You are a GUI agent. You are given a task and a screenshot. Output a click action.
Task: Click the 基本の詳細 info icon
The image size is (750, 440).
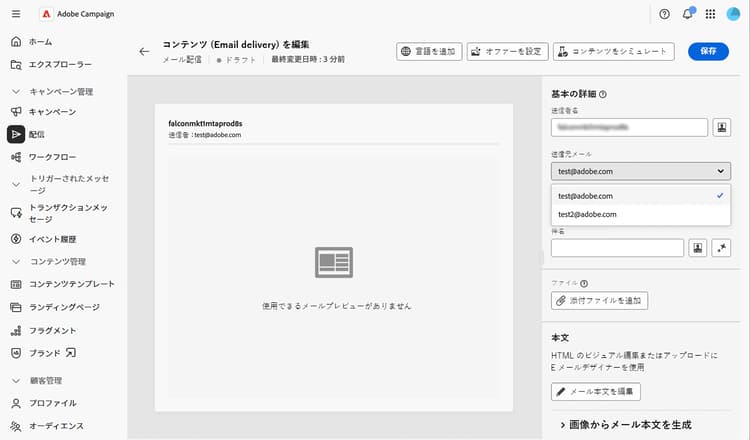click(603, 94)
